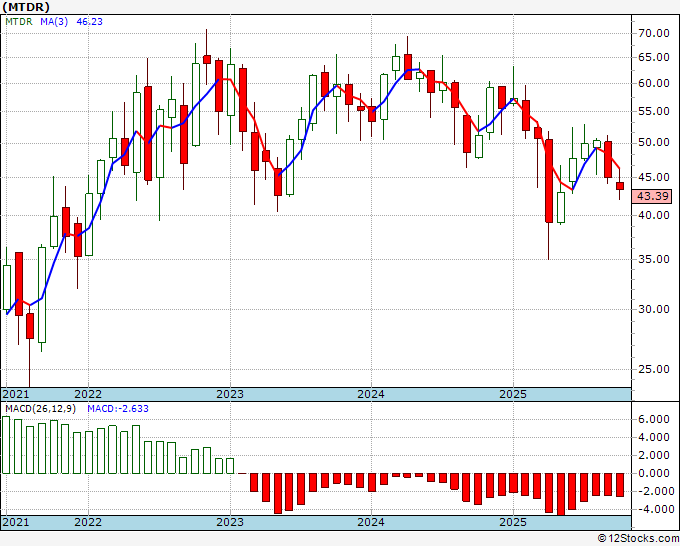Click the 40.00 price axis label

point(654,215)
